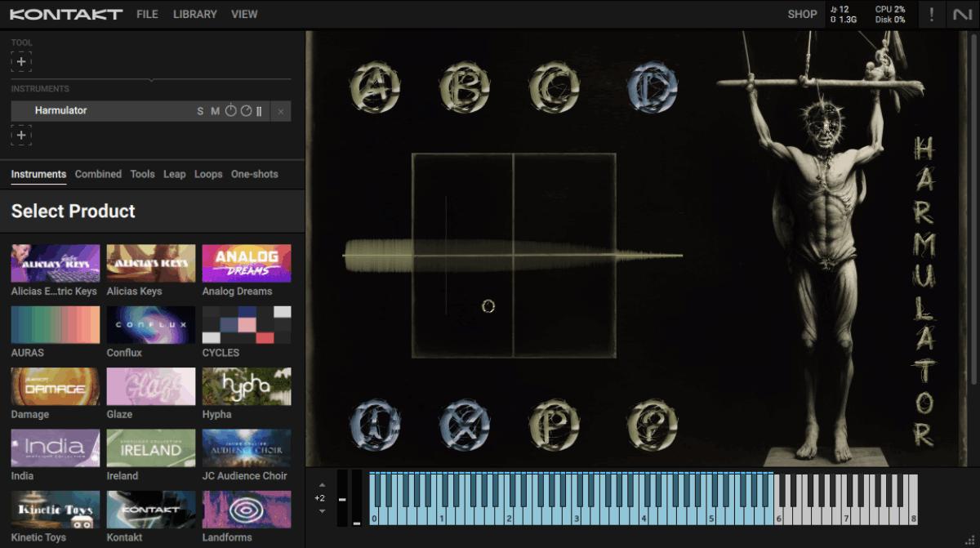
Task: Select the CYCLES product thumbnail
Action: tap(247, 324)
